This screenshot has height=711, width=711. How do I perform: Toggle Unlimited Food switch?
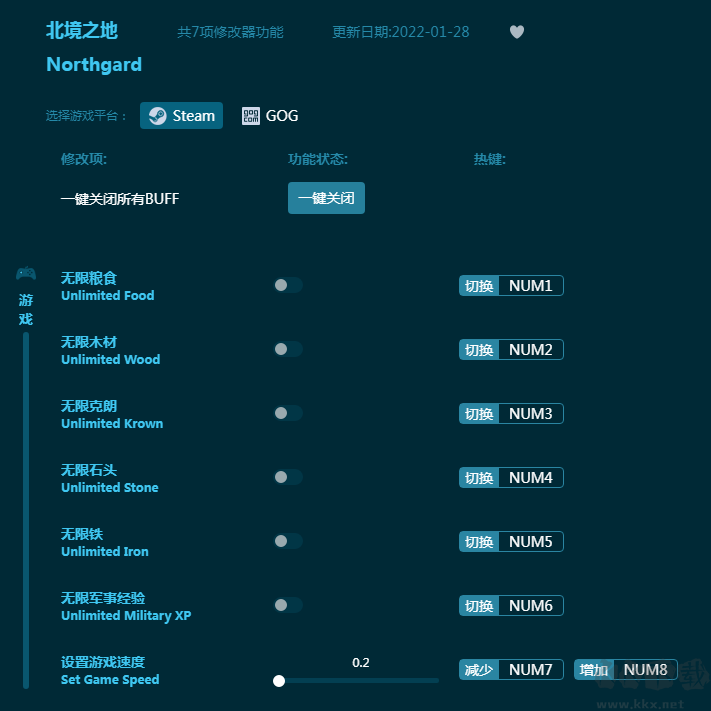(288, 285)
